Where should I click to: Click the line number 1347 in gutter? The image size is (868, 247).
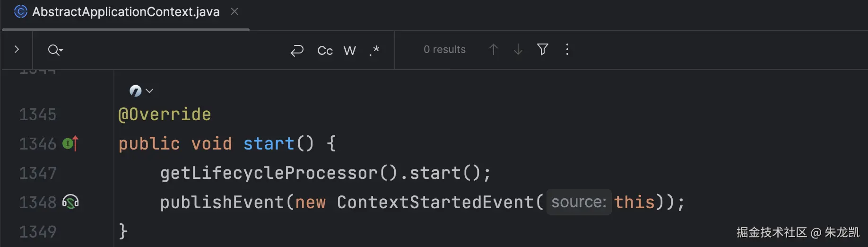pyautogui.click(x=37, y=173)
